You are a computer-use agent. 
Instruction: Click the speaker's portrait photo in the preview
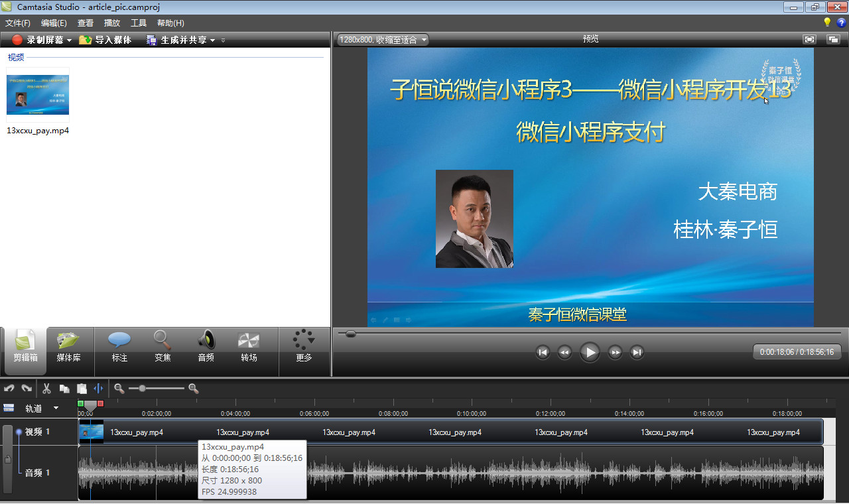point(474,219)
